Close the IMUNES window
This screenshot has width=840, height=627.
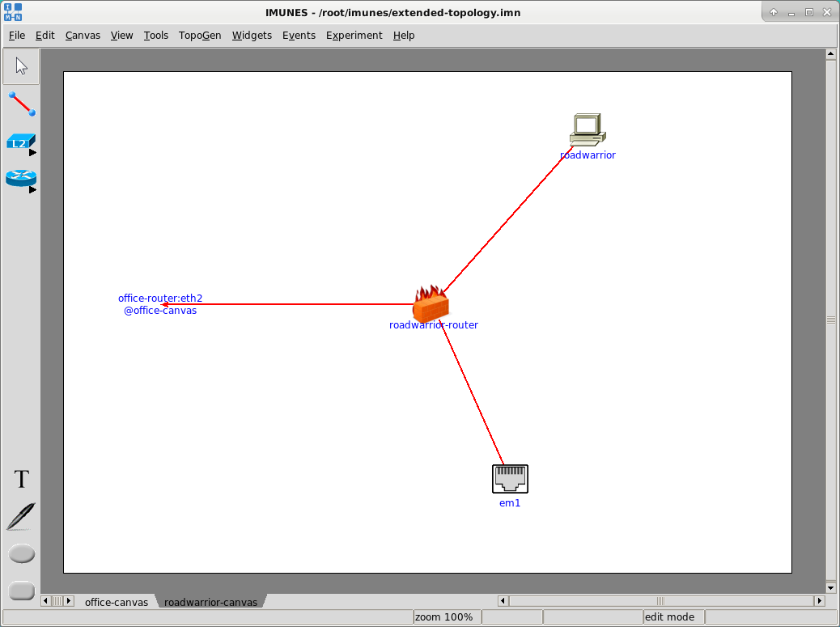pos(827,12)
